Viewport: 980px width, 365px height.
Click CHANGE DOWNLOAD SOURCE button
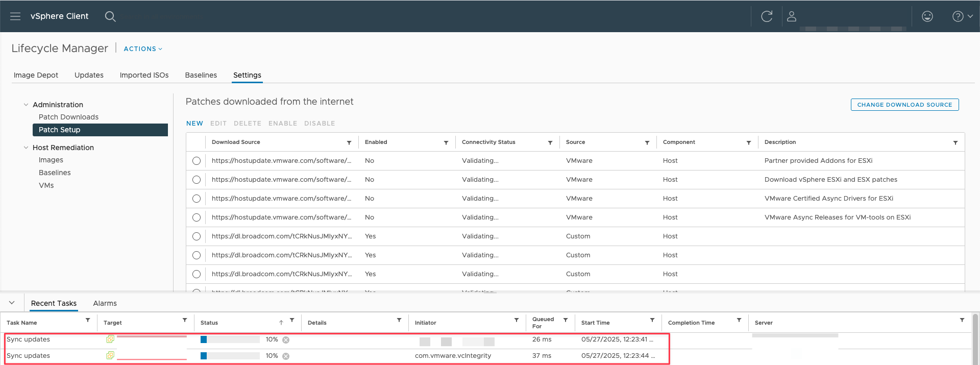pos(904,105)
